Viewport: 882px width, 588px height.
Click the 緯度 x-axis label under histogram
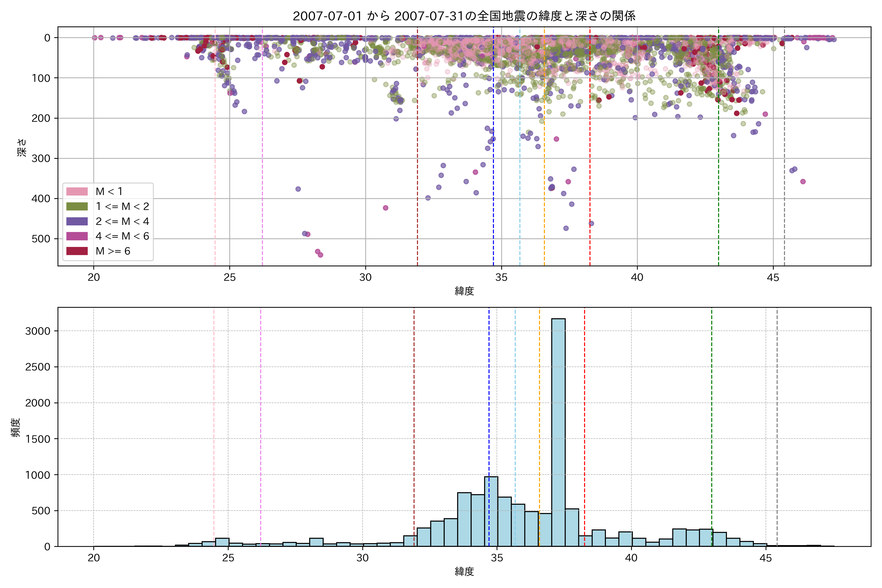pyautogui.click(x=464, y=572)
